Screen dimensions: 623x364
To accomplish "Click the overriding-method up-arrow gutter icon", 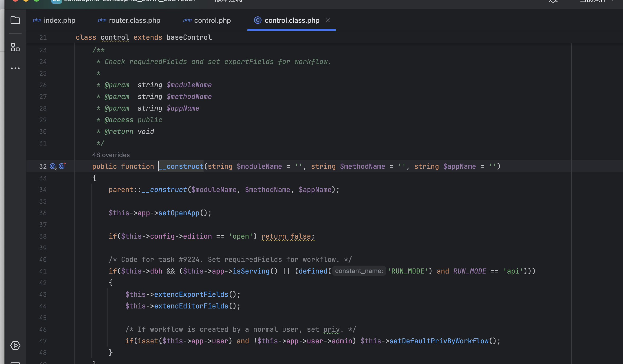I will 62,166.
